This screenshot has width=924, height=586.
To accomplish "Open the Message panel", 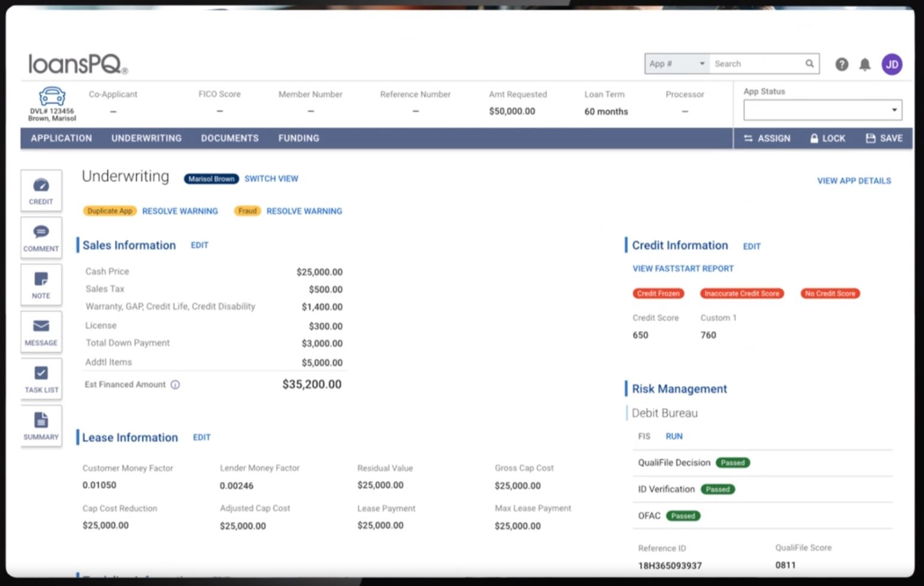I will pos(41,331).
